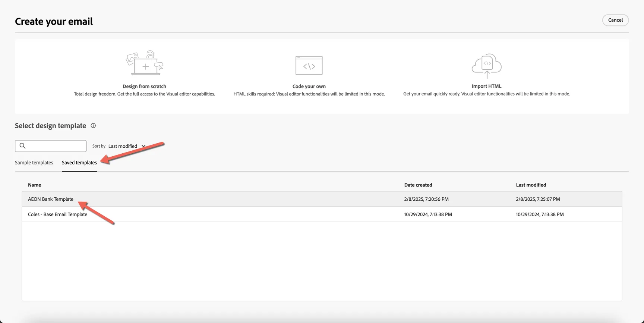Click Coles date created 10/29/2024, 7:13:38 PM
This screenshot has width=644, height=323.
click(x=428, y=214)
